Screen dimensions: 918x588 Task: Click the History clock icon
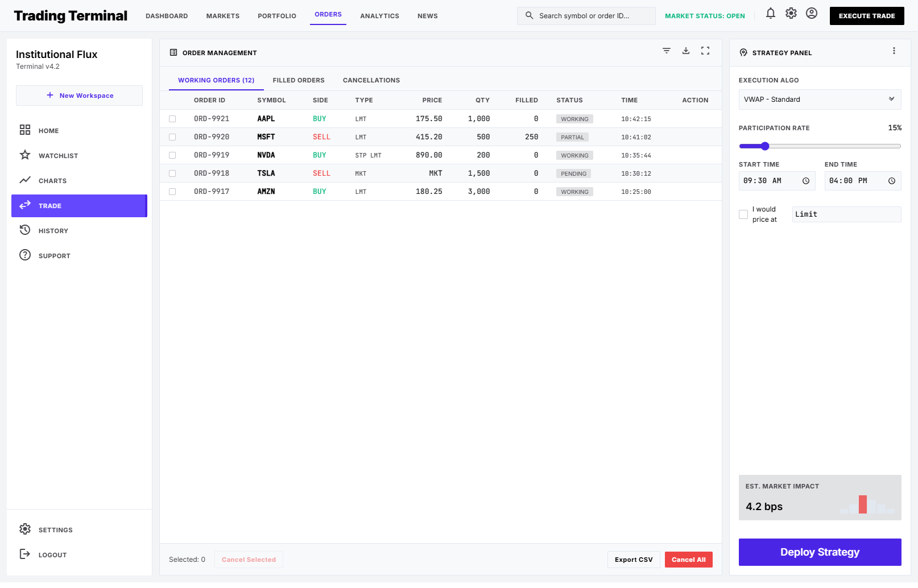tap(25, 230)
